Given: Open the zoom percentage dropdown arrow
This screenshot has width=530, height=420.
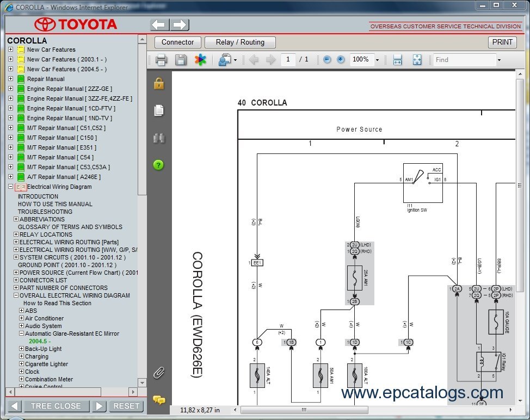Looking at the screenshot, I should pos(377,60).
